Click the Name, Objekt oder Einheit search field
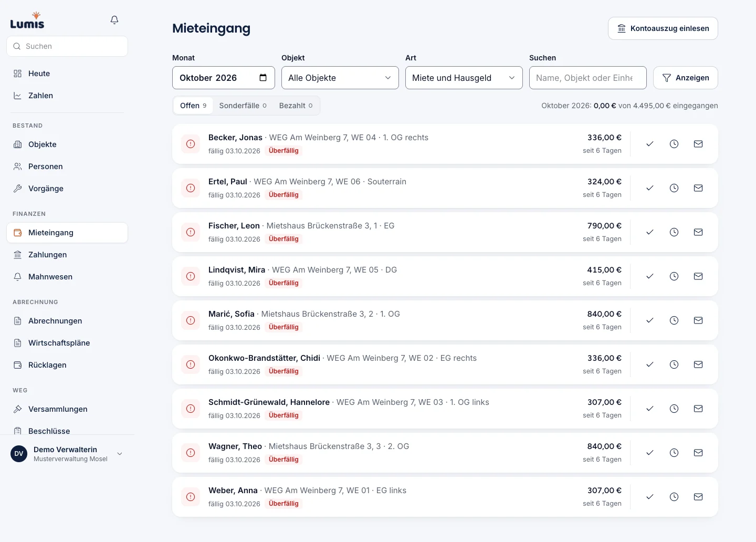756x542 pixels. [x=588, y=78]
